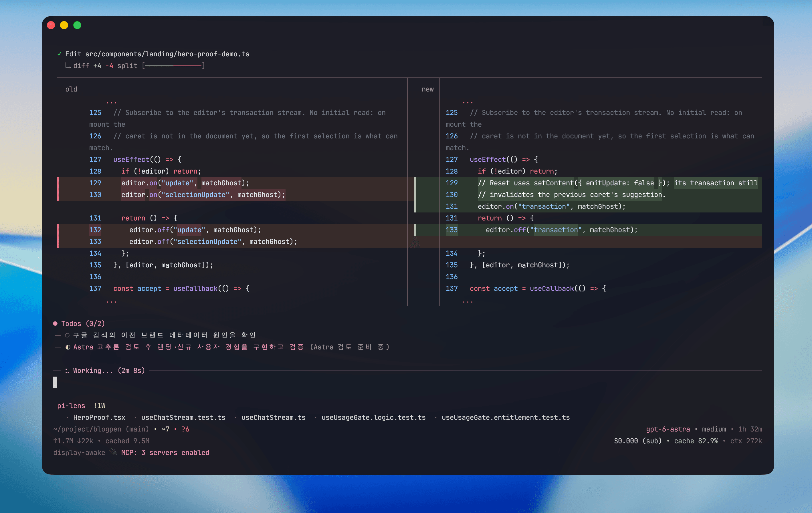This screenshot has height=513, width=812.
Task: Click the red close button of the terminal window
Action: click(x=51, y=25)
